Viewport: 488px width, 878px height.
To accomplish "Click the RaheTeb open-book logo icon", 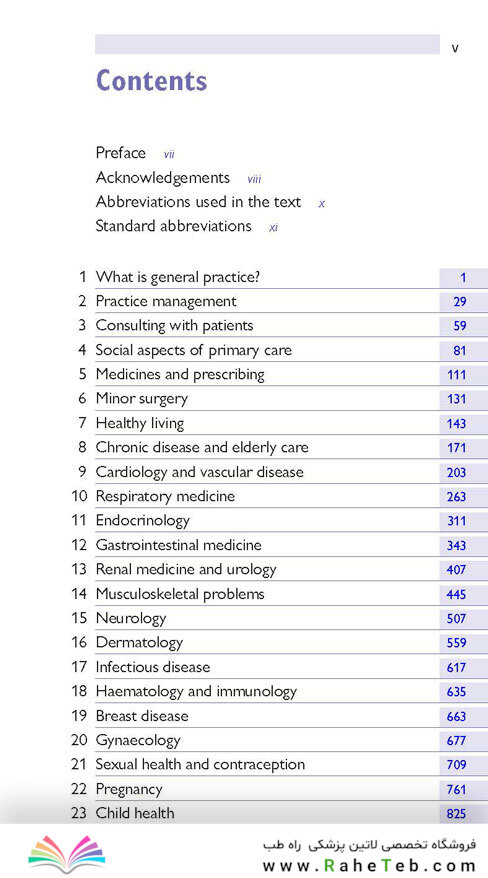I will click(x=67, y=853).
